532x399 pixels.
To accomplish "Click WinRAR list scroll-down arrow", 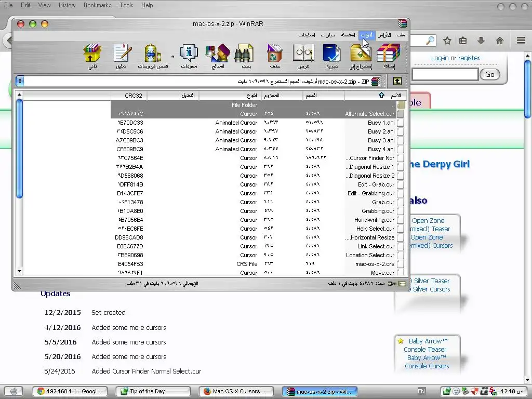I will pos(19,271).
